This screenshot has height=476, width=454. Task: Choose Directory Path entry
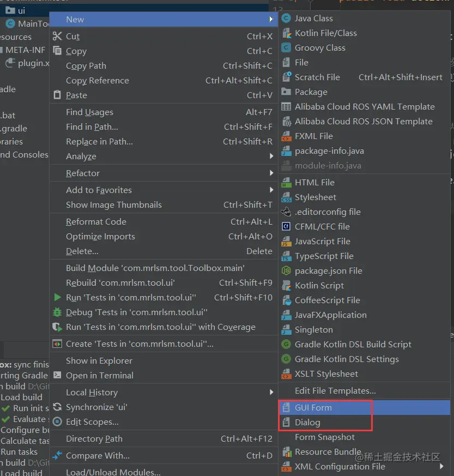164,439
